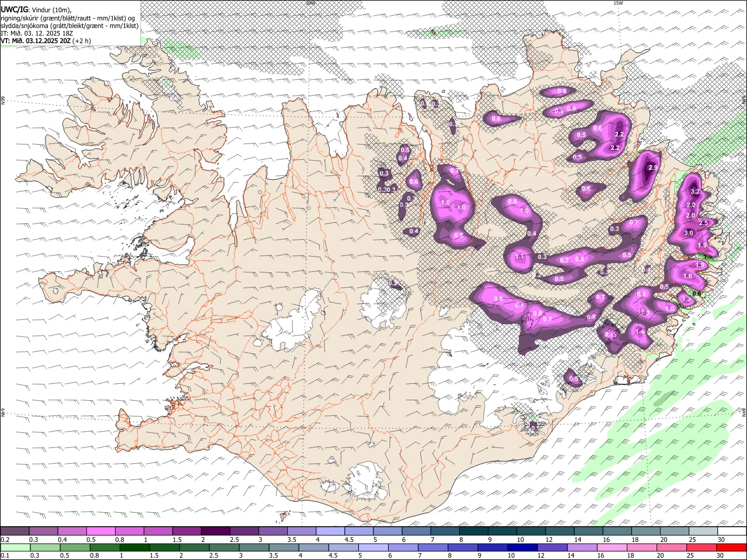
Task: Click the darkest purple 2 snowfall legend swatch
Action: [x=215, y=531]
